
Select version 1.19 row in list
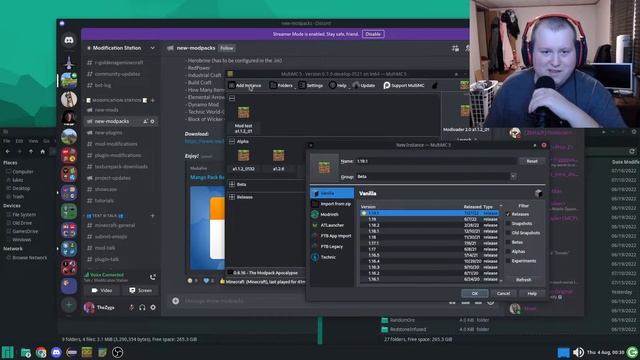(429, 219)
